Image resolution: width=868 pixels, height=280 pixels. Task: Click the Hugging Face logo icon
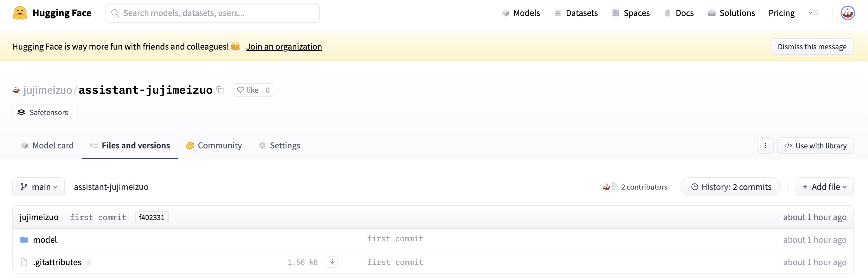point(20,13)
